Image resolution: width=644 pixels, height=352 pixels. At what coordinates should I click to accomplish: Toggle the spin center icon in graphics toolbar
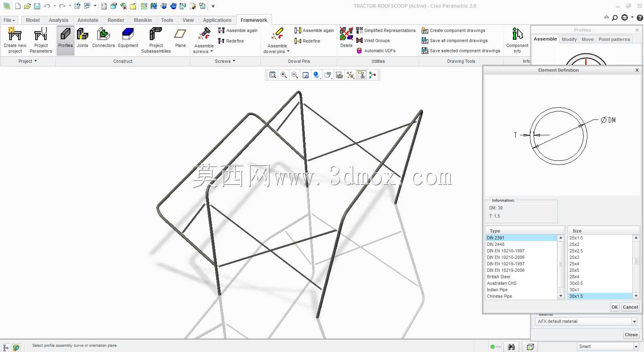[372, 75]
